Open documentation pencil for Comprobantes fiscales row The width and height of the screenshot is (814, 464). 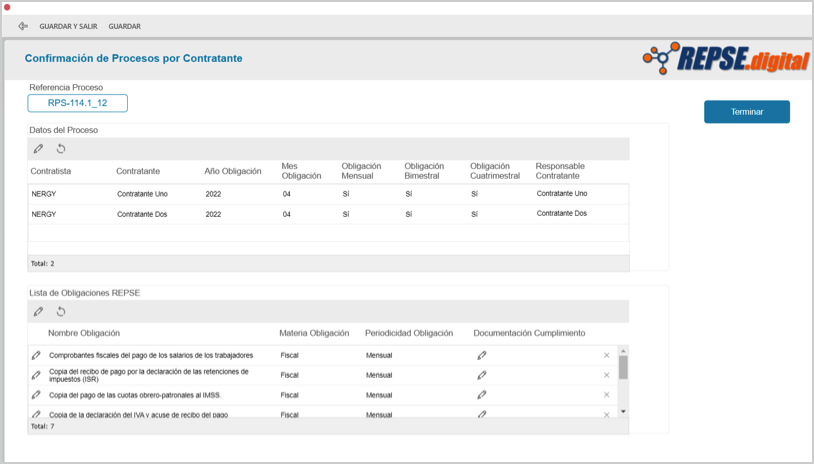(x=482, y=355)
